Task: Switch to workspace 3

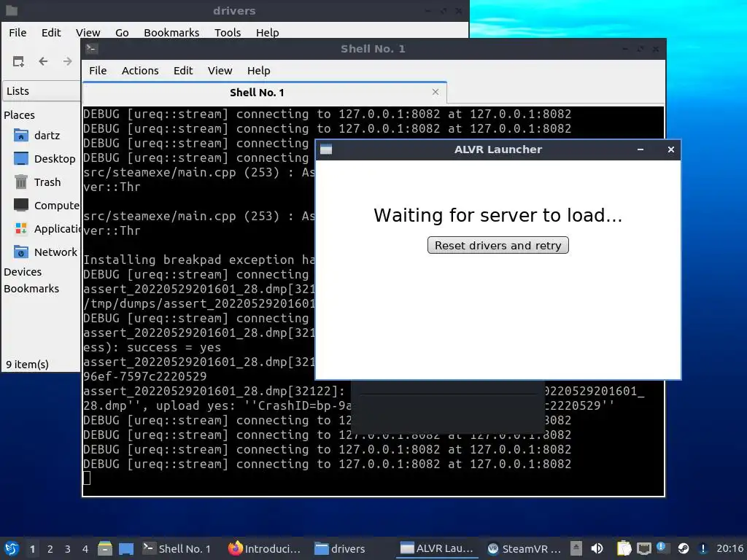Action: coord(68,549)
